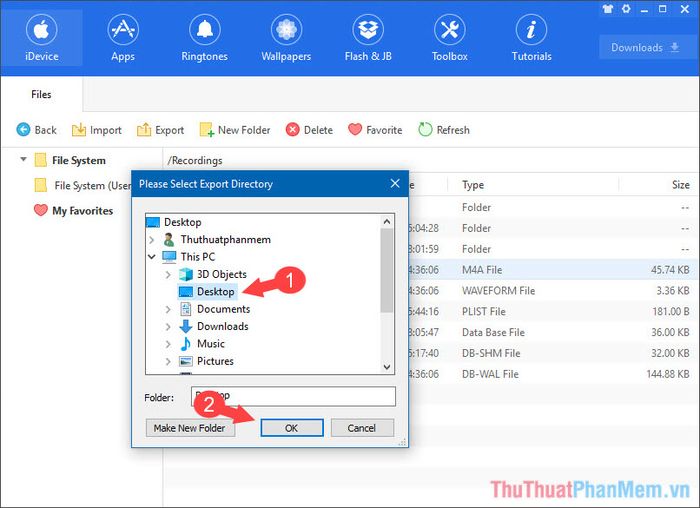Click the Downloads button in header
The width and height of the screenshot is (700, 508).
645,47
